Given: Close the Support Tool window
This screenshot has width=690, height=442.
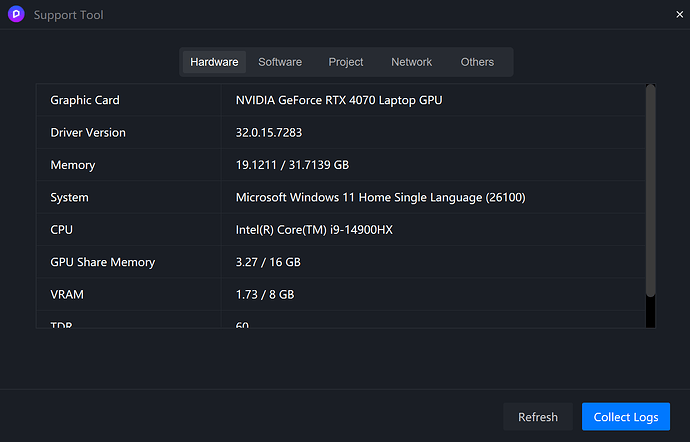Looking at the screenshot, I should click(679, 15).
